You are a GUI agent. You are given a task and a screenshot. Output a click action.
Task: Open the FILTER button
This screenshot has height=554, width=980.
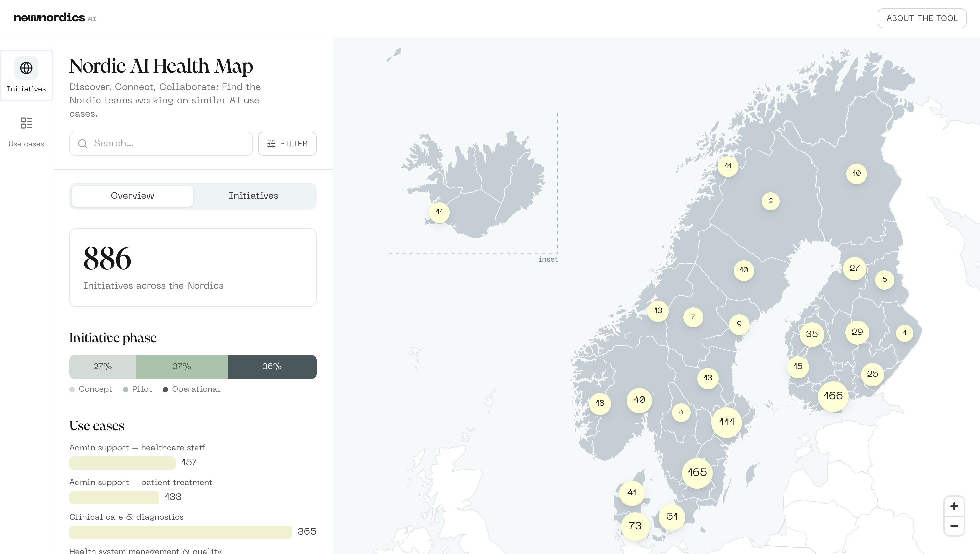287,143
